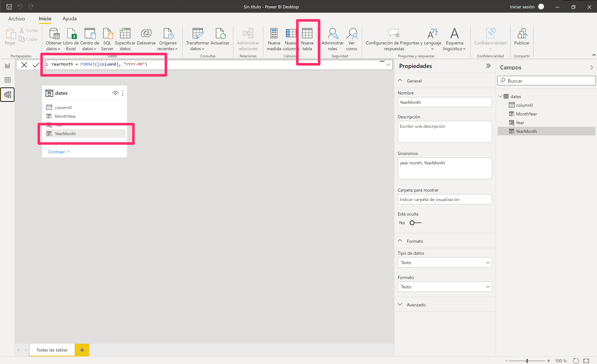Screen dimensions: 597x364
Task: Click the Save icon in title bar
Action: [x=9, y=7]
